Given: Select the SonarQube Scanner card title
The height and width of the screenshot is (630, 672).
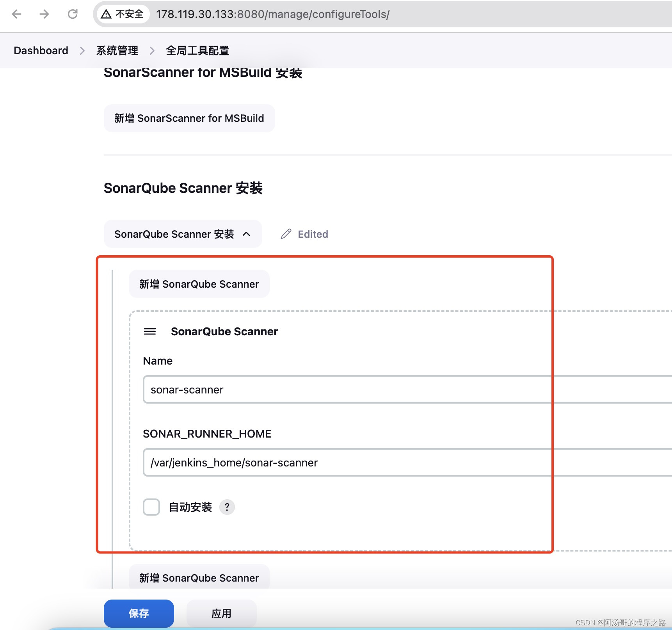Looking at the screenshot, I should (224, 331).
